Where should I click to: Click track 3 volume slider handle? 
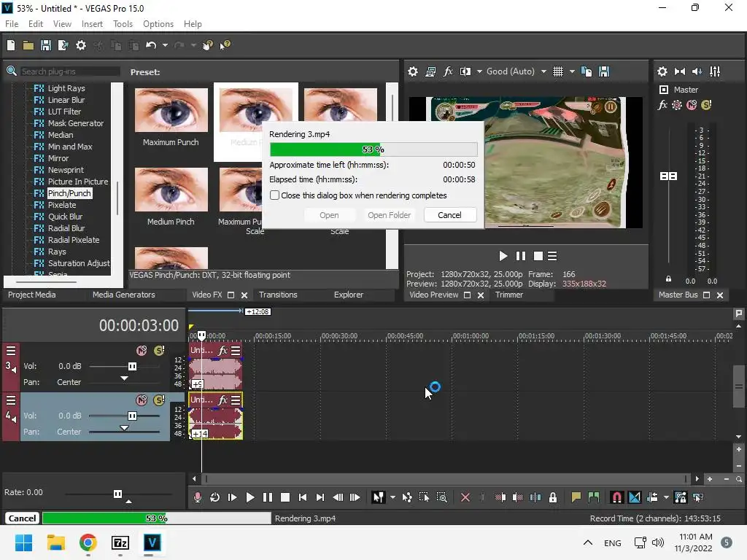pos(133,366)
